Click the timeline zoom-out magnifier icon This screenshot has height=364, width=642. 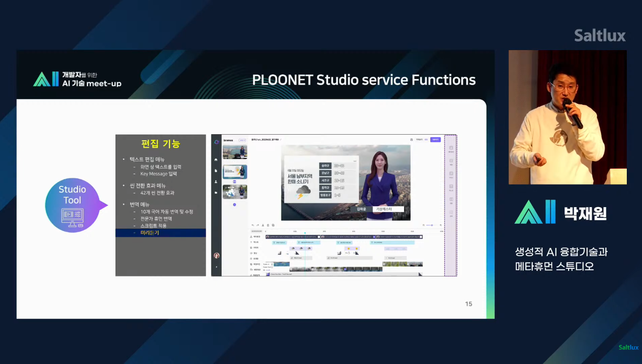424,225
